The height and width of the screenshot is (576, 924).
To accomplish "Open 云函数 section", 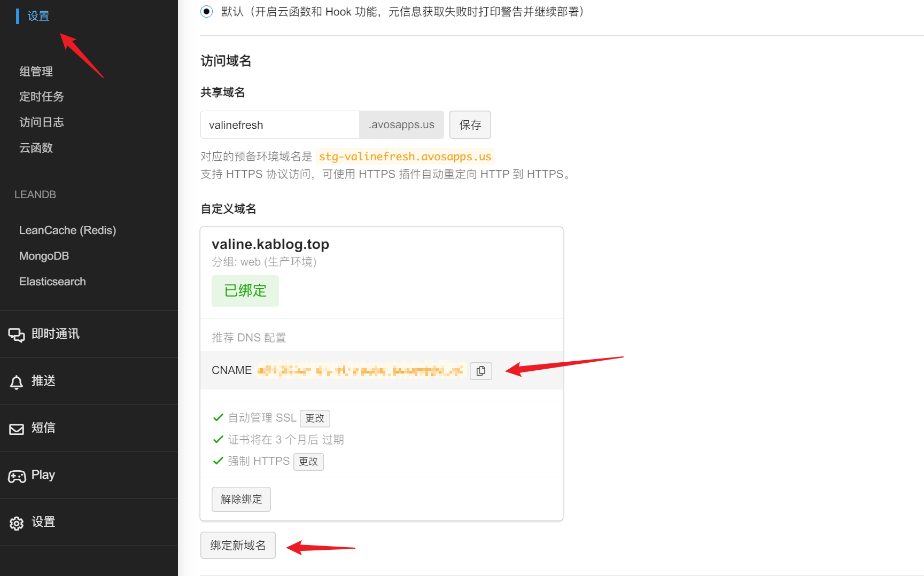I will (x=36, y=148).
